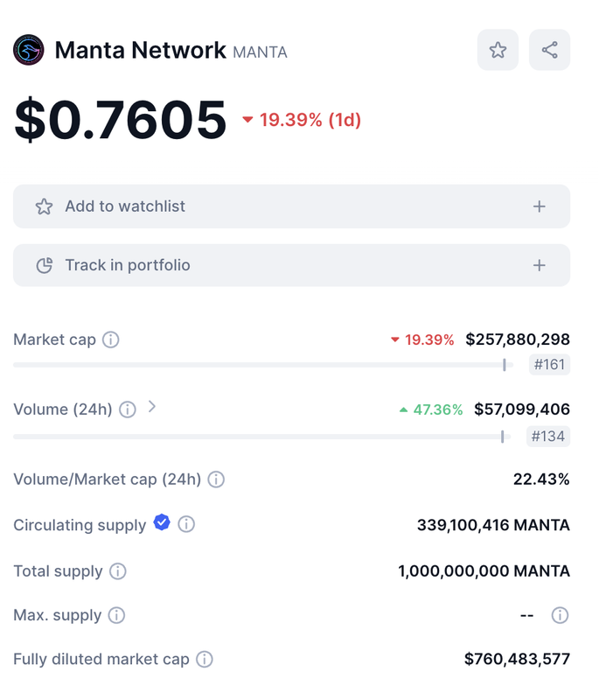Click the share icon button
Viewport: 599px width, 700px height.
pos(549,50)
